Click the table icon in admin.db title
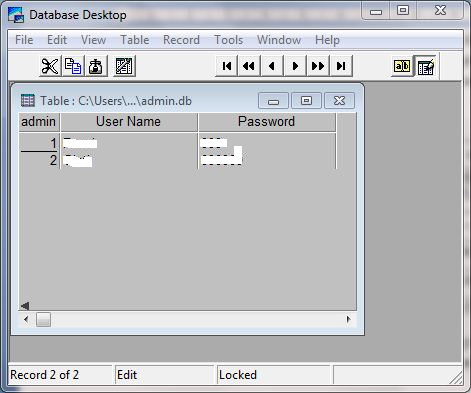 pyautogui.click(x=28, y=100)
